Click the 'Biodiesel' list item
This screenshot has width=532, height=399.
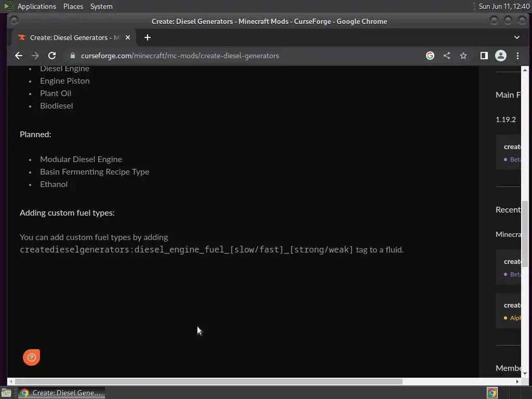click(x=56, y=106)
